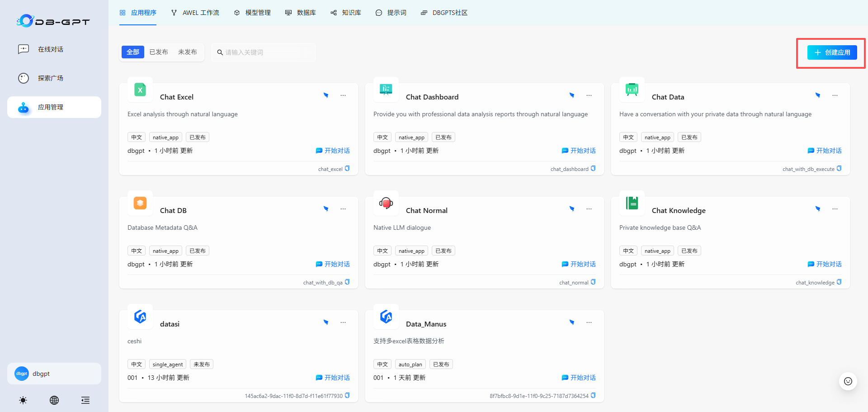Image resolution: width=868 pixels, height=412 pixels.
Task: Click the blue pin icon on Data_Manus card
Action: [x=572, y=322]
